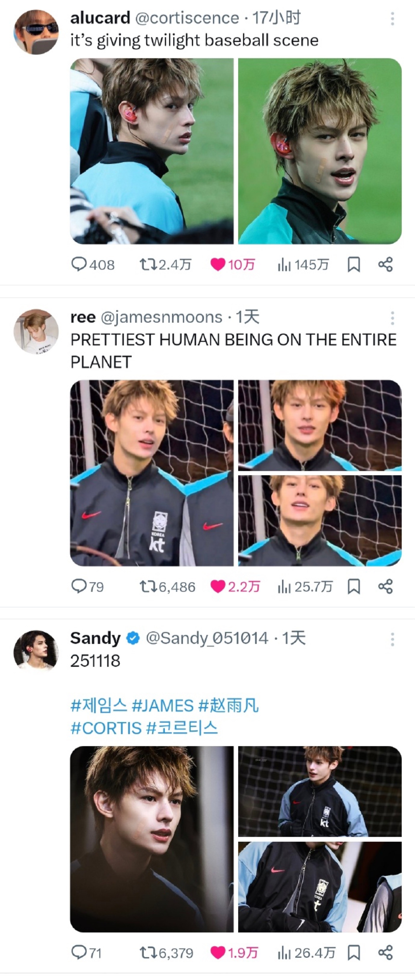
Task: Open alucard's profile avatar
Action: click(36, 32)
